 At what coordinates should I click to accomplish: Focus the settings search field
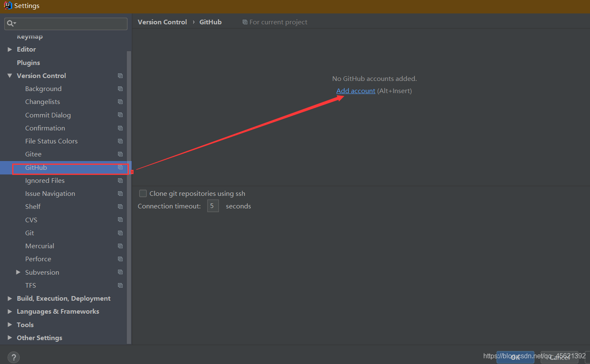66,23
